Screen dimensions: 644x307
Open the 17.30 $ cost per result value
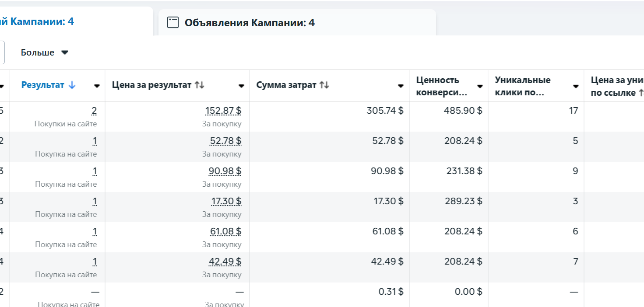(x=226, y=201)
